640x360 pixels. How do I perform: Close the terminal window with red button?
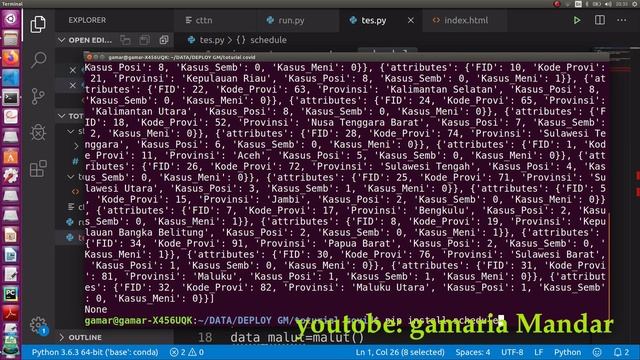point(89,57)
